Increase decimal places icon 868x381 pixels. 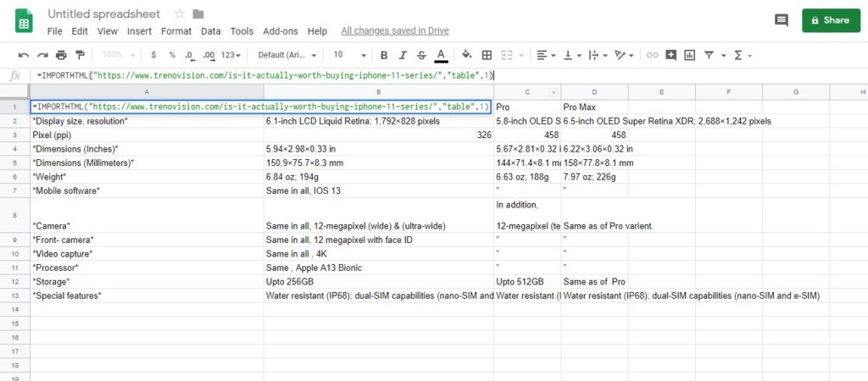point(209,55)
